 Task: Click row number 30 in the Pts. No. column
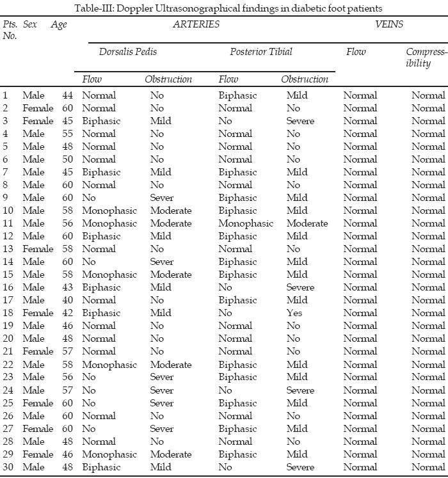click(8, 467)
